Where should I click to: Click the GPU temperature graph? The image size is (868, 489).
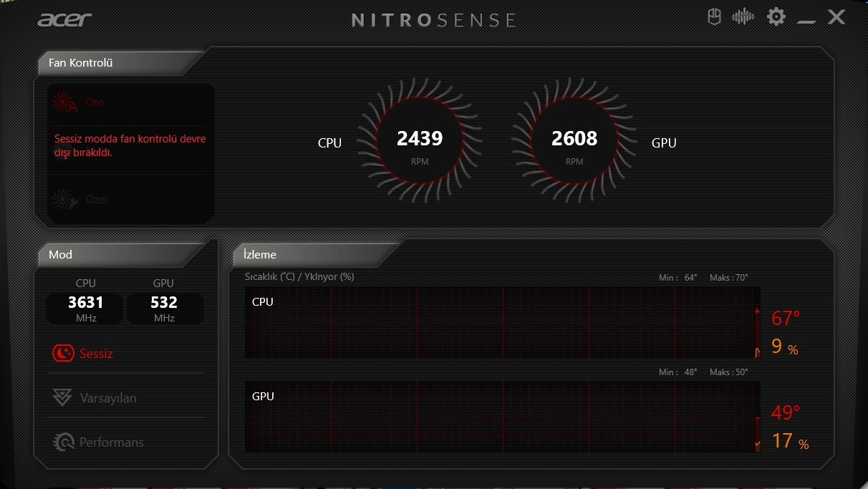click(x=502, y=417)
